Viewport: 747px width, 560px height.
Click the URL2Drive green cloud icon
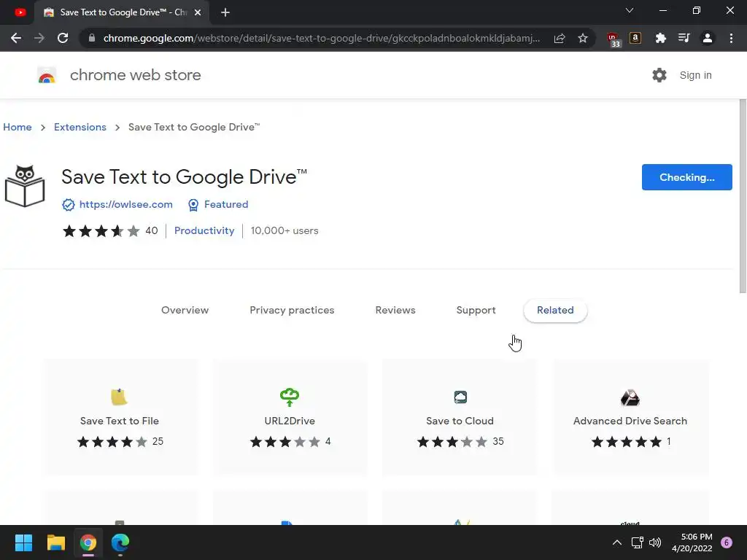[x=289, y=397]
